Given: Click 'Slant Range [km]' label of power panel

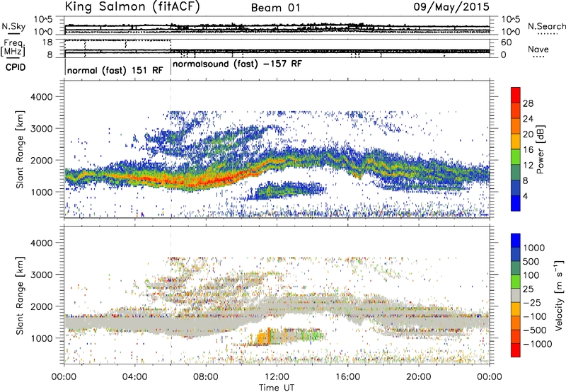Looking at the screenshot, I should tap(20, 149).
